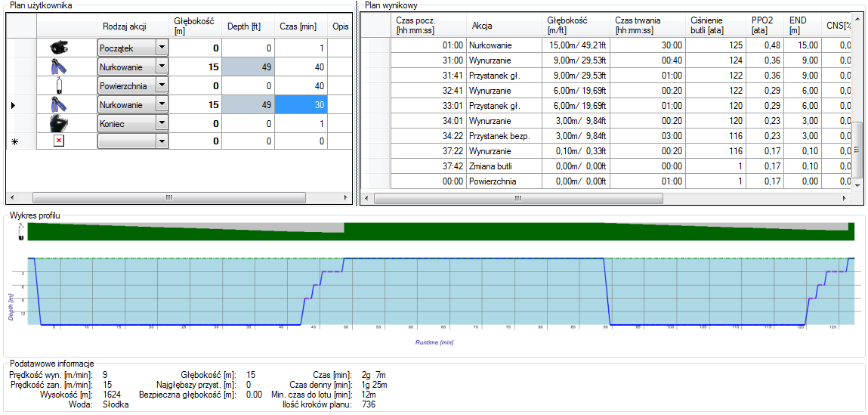Click the red X icon in the new row
The height and width of the screenshot is (415, 868).
click(x=57, y=142)
